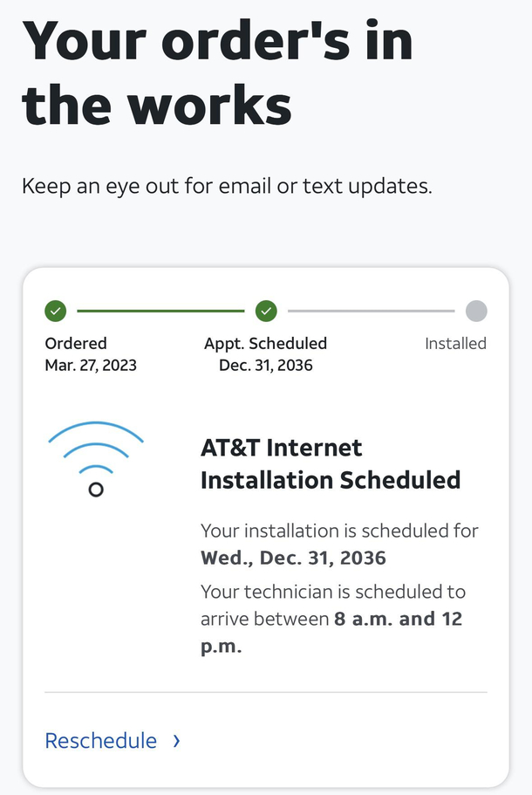Click the divider line above Reschedule
The width and height of the screenshot is (532, 795).
266,692
